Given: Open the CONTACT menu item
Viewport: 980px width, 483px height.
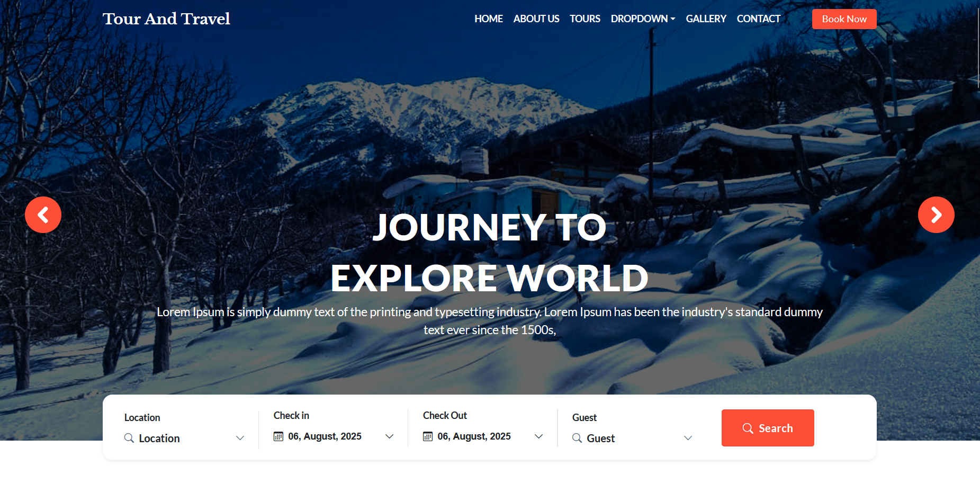Looking at the screenshot, I should [x=759, y=19].
